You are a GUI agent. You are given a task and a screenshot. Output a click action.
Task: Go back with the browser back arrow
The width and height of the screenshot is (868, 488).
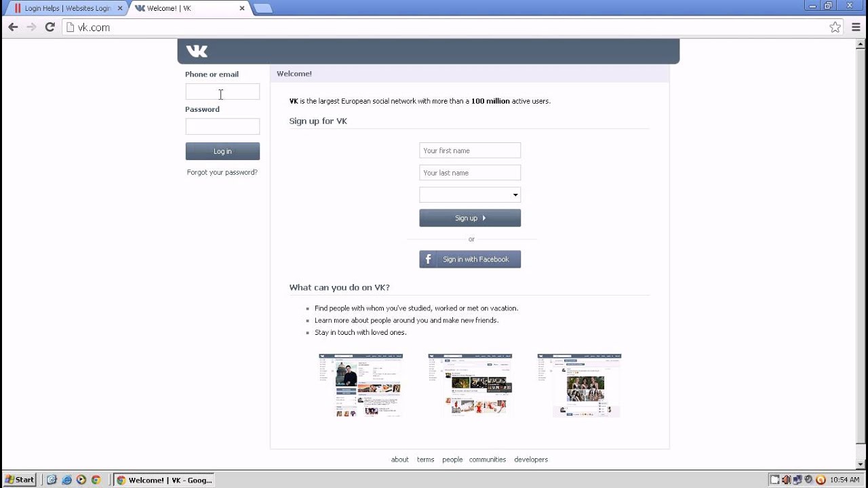coord(13,27)
